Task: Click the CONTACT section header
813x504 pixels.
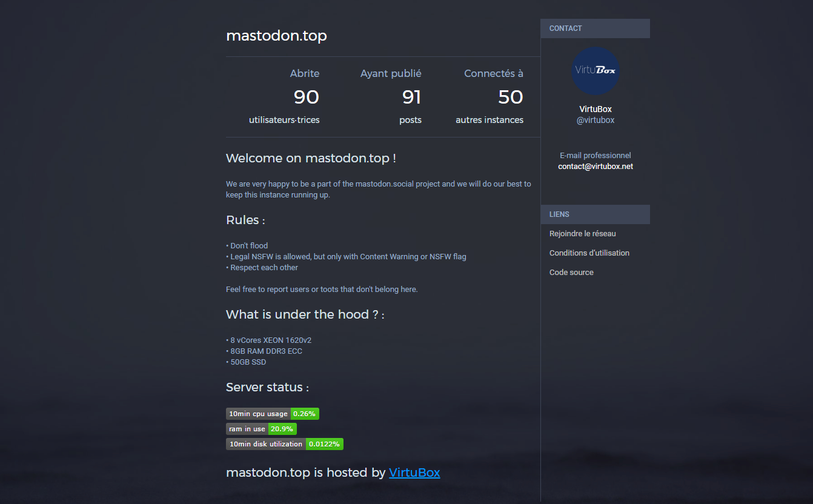Action: (x=596, y=28)
